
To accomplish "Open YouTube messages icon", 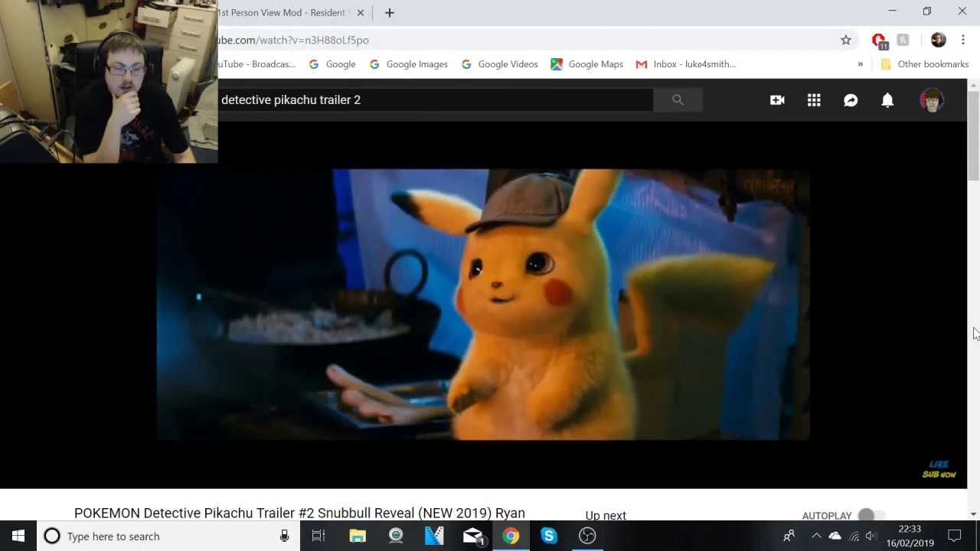I will click(851, 100).
